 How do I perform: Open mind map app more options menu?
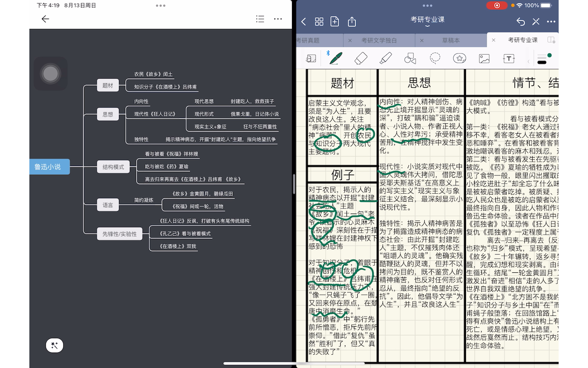278,19
